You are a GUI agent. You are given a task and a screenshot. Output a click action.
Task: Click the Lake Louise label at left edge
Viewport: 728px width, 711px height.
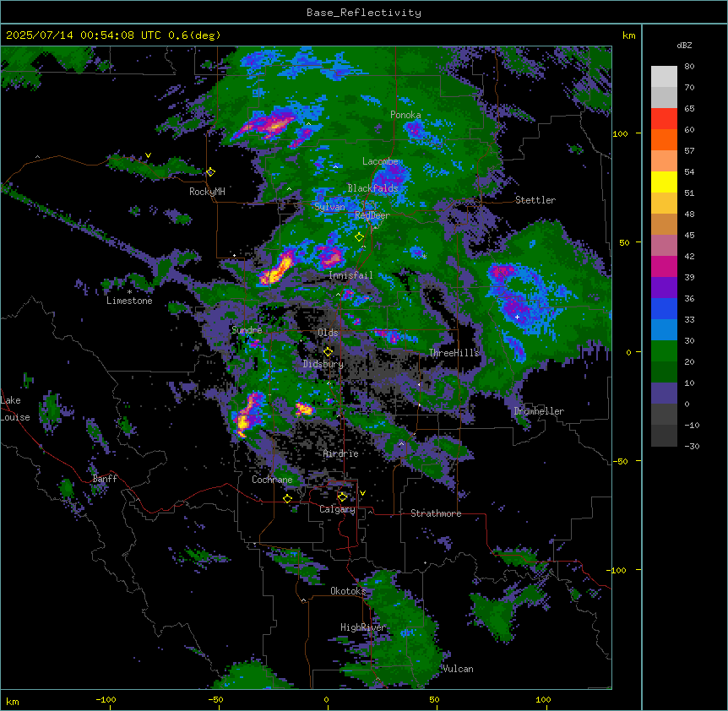[x=15, y=409]
